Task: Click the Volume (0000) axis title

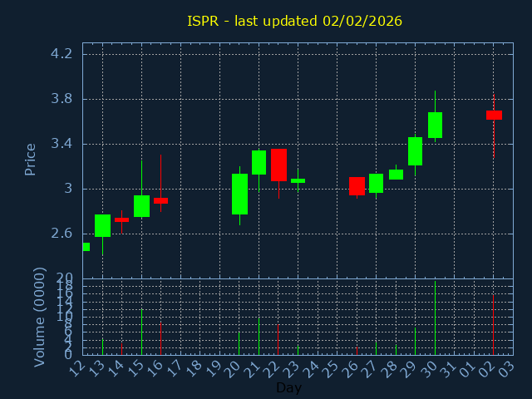Action: coord(39,317)
